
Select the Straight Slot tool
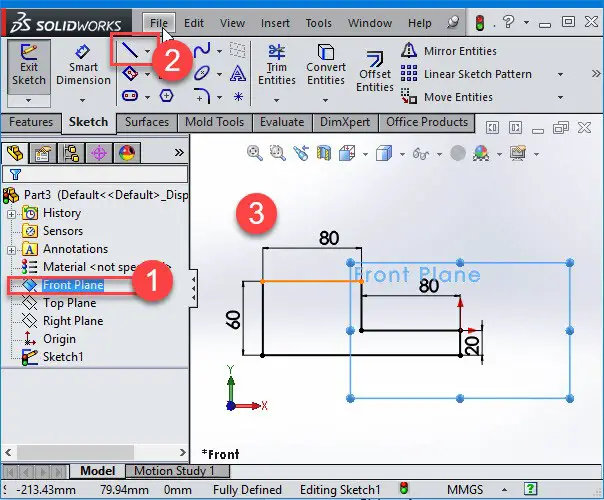130,96
